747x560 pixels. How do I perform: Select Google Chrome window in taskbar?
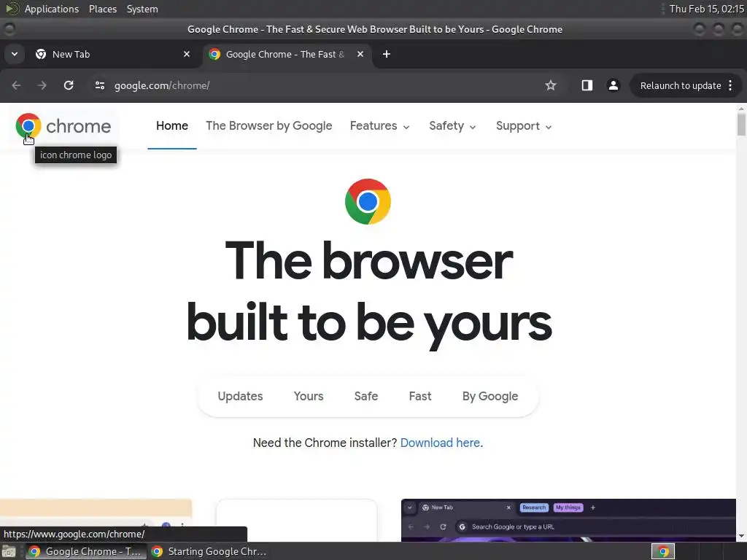click(85, 551)
